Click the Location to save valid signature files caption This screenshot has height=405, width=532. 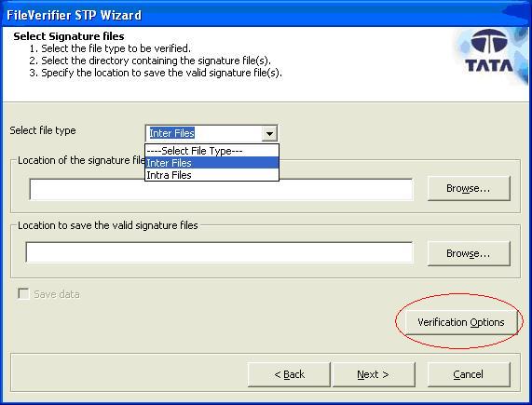coord(108,225)
